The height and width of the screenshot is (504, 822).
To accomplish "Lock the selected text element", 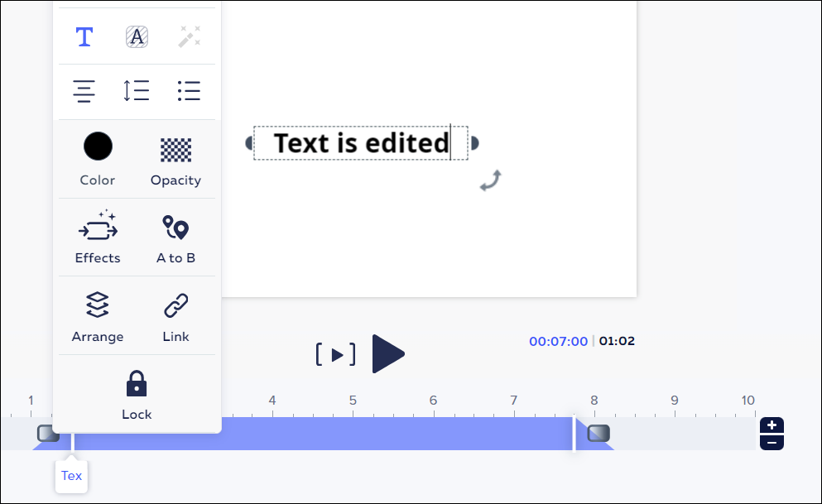I will pyautogui.click(x=137, y=395).
